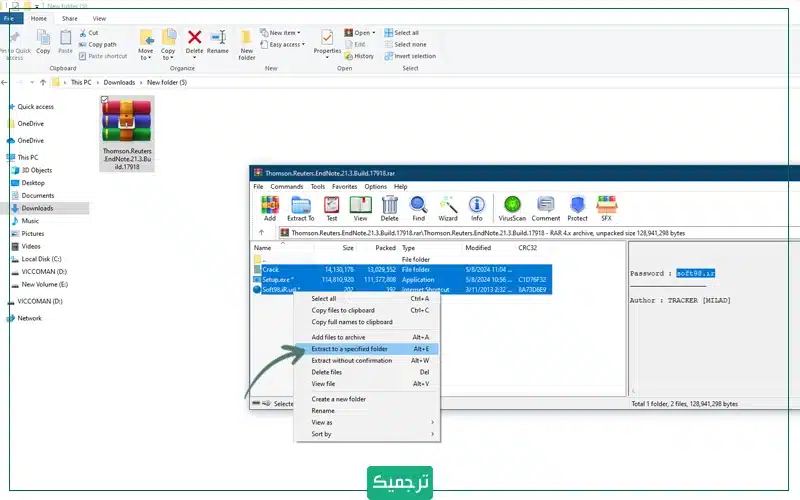
Task: Choose Extract without confirmation
Action: (367, 361)
